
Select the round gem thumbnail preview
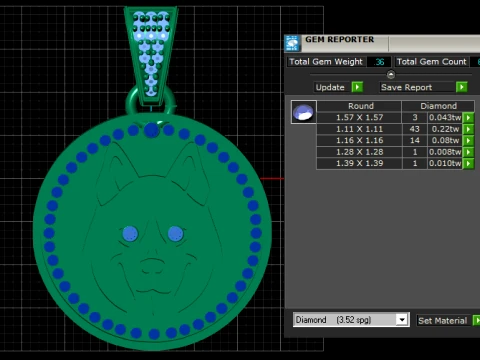point(303,112)
